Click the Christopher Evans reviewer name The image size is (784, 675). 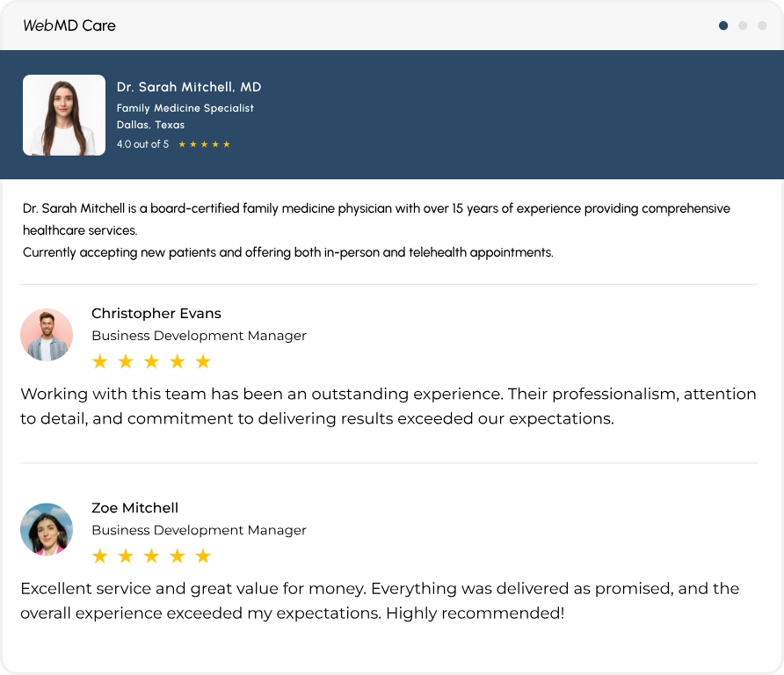tap(156, 314)
